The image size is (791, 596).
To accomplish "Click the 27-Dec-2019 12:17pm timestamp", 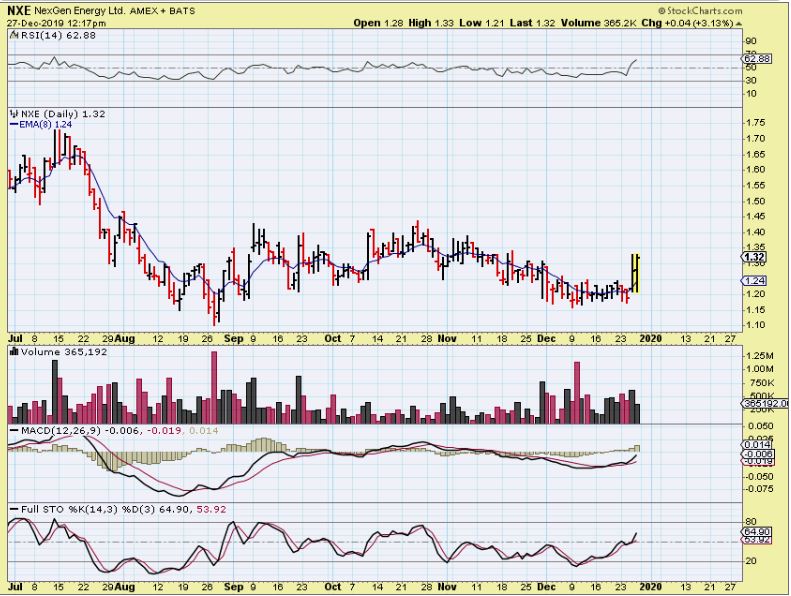I will (x=56, y=23).
